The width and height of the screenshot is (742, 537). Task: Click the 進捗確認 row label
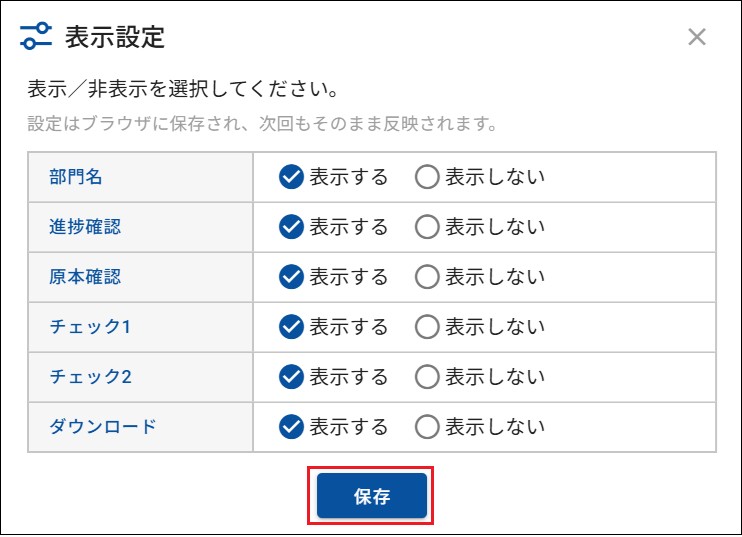[85, 227]
